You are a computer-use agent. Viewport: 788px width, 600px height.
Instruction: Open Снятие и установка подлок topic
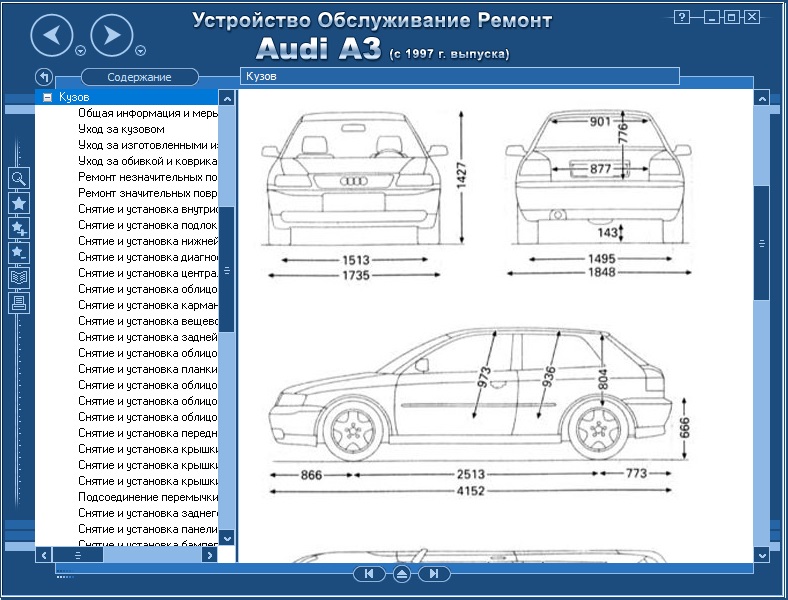(x=148, y=225)
